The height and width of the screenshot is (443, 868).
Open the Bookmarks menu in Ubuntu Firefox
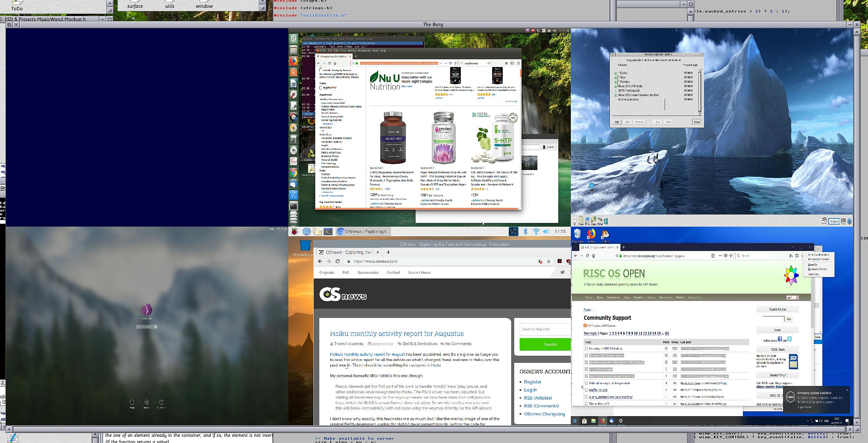(x=364, y=51)
